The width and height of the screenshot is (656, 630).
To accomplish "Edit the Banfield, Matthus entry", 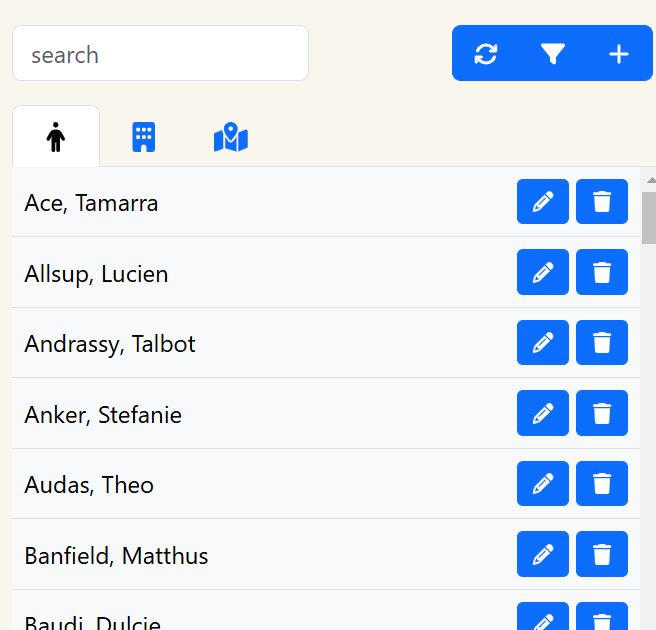I will pos(543,554).
